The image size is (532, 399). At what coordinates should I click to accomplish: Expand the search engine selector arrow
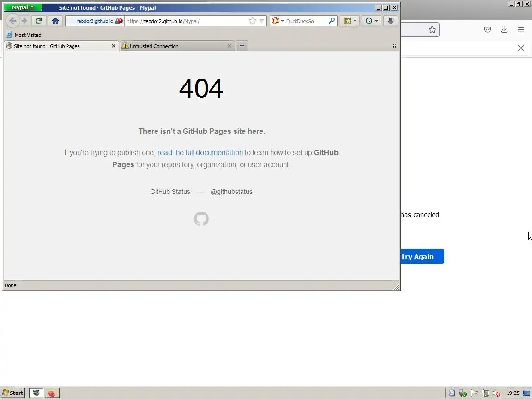(x=282, y=21)
